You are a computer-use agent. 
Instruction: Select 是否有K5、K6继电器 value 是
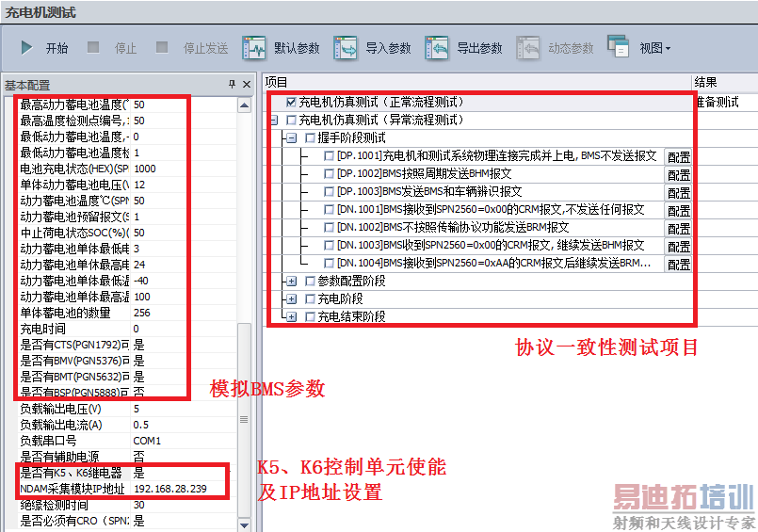click(184, 473)
